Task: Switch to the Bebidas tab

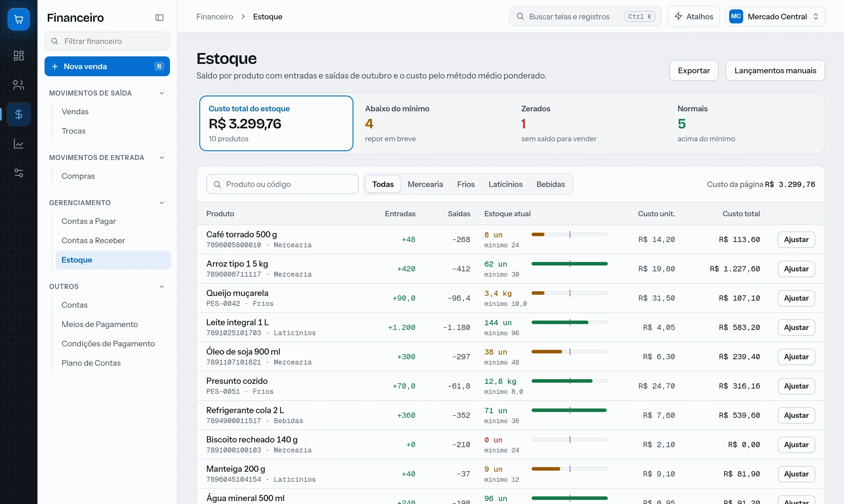Action: pos(551,184)
